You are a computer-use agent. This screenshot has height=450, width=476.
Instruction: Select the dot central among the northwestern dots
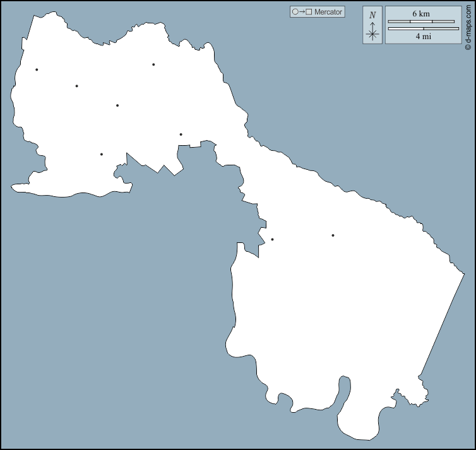[117, 105]
